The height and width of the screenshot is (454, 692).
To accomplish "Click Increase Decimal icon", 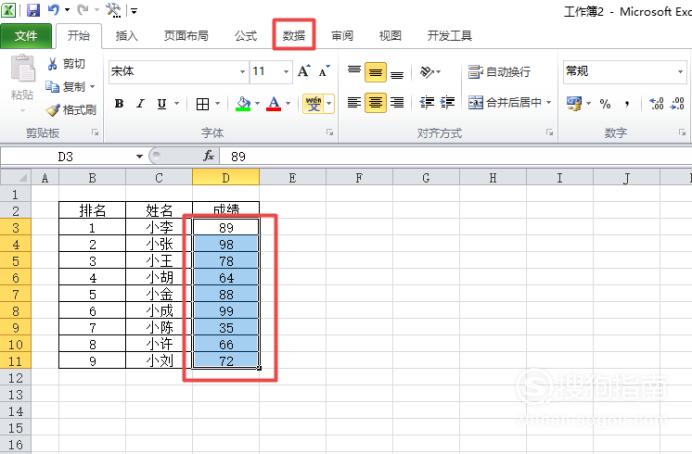I will 656,104.
